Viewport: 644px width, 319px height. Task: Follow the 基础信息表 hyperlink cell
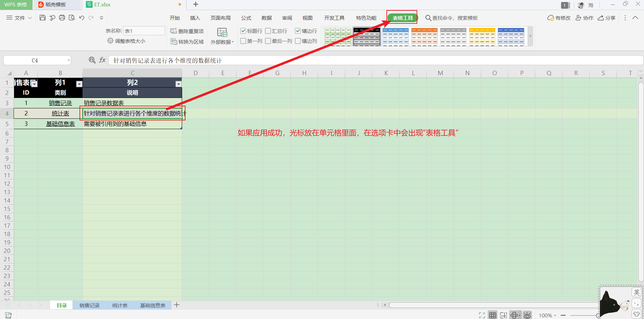pos(60,124)
